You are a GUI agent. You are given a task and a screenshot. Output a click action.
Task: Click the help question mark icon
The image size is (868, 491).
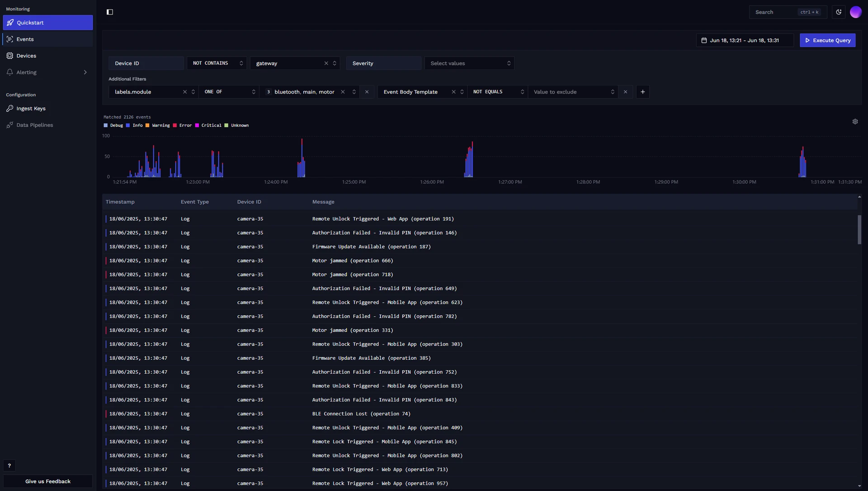9,466
